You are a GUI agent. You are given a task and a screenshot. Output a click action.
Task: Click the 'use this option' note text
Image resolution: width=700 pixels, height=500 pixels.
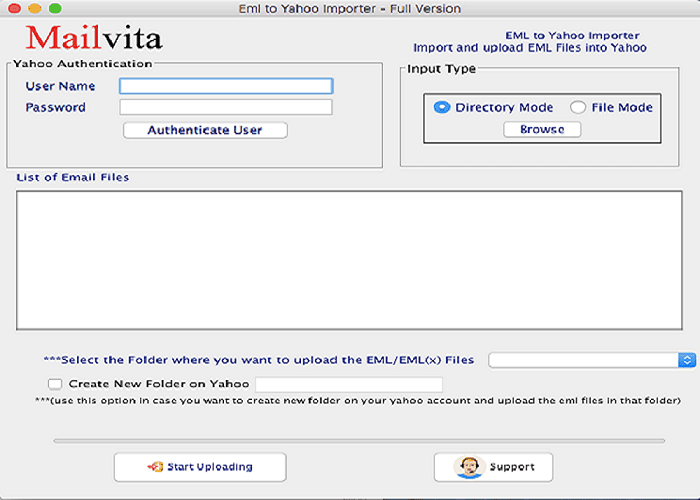click(x=358, y=400)
